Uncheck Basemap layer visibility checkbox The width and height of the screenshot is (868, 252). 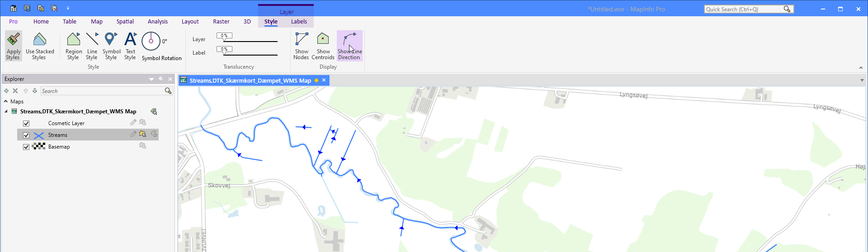pos(26,147)
